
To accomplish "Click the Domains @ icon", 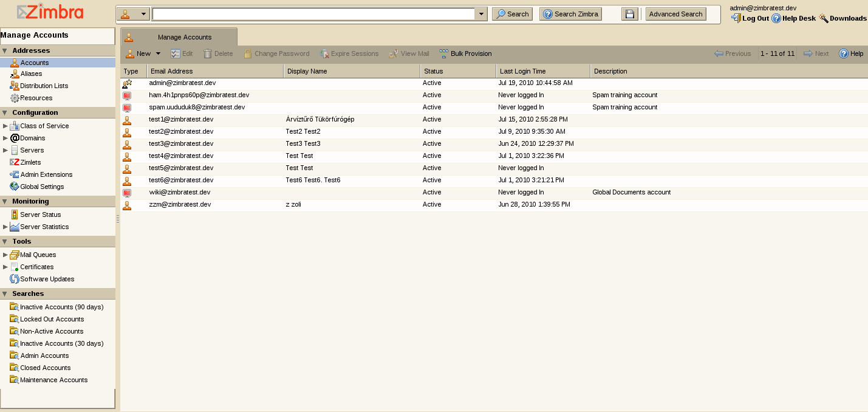I will pyautogui.click(x=15, y=138).
